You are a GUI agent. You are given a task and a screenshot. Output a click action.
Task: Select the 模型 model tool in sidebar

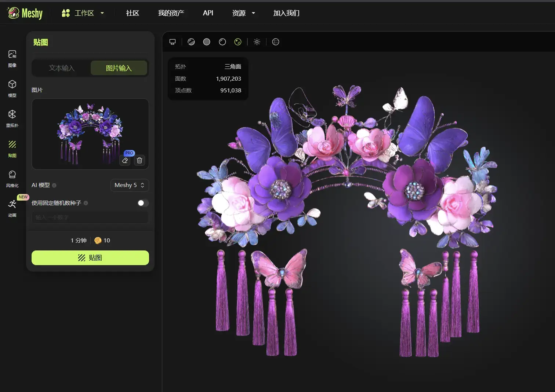(12, 88)
